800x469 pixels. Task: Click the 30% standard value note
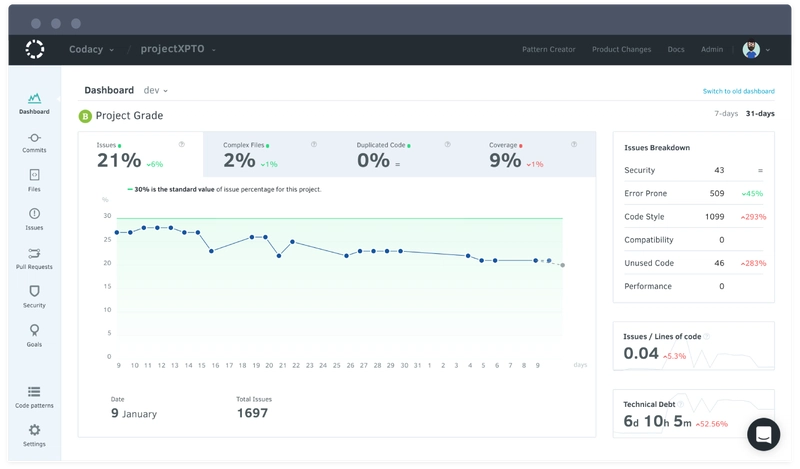coord(224,189)
